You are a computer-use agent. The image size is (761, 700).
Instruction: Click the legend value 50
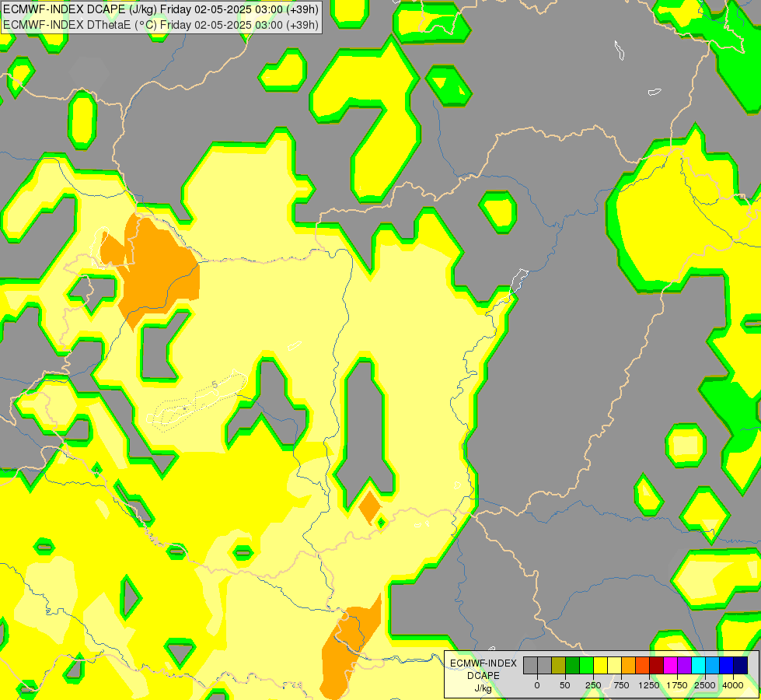coord(565,685)
